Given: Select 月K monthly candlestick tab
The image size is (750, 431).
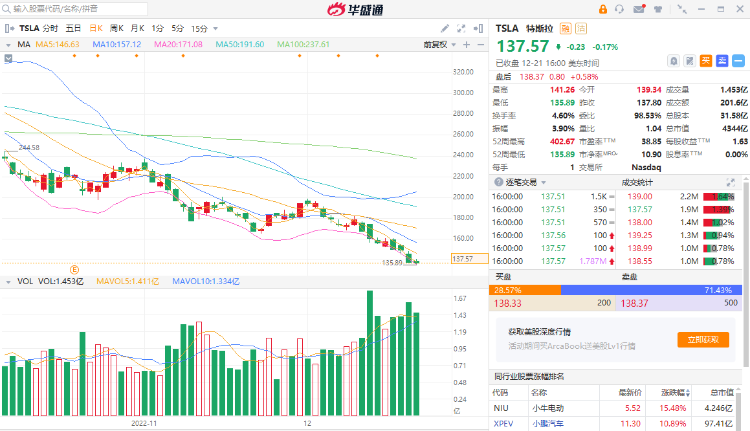Looking at the screenshot, I should (x=137, y=29).
